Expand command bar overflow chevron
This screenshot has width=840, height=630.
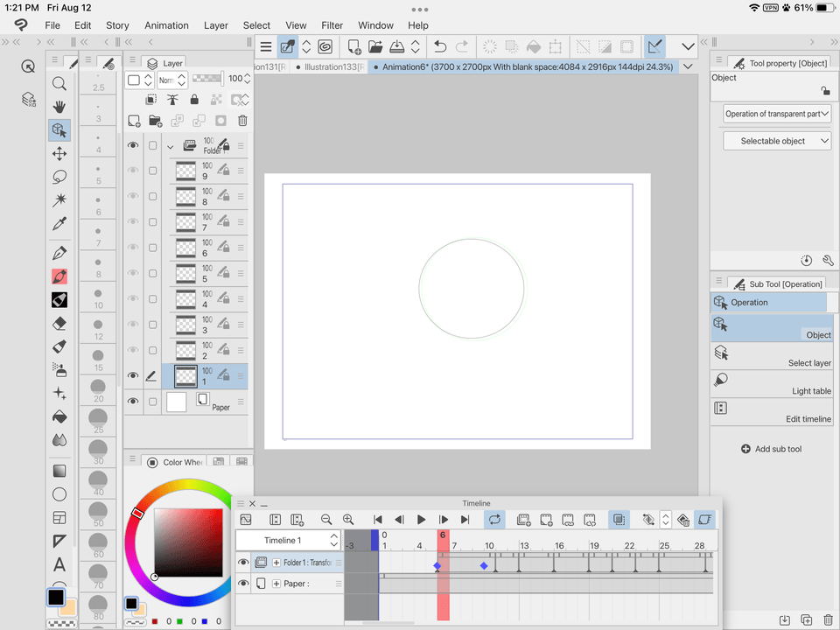(688, 46)
